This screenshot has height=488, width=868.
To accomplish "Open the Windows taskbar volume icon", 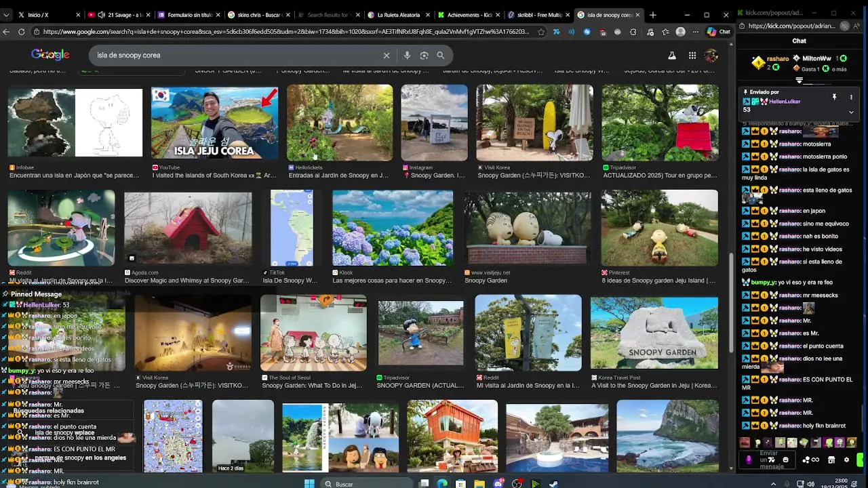I will pyautogui.click(x=811, y=484).
